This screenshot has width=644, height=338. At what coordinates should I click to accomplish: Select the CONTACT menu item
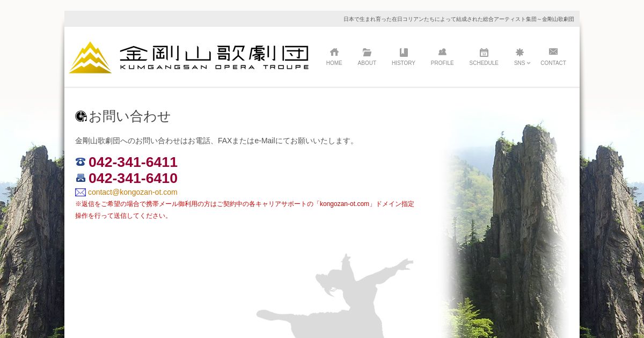[553, 63]
